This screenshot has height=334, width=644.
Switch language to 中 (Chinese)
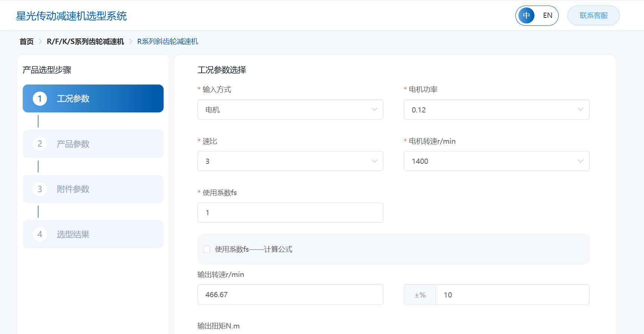click(x=526, y=16)
